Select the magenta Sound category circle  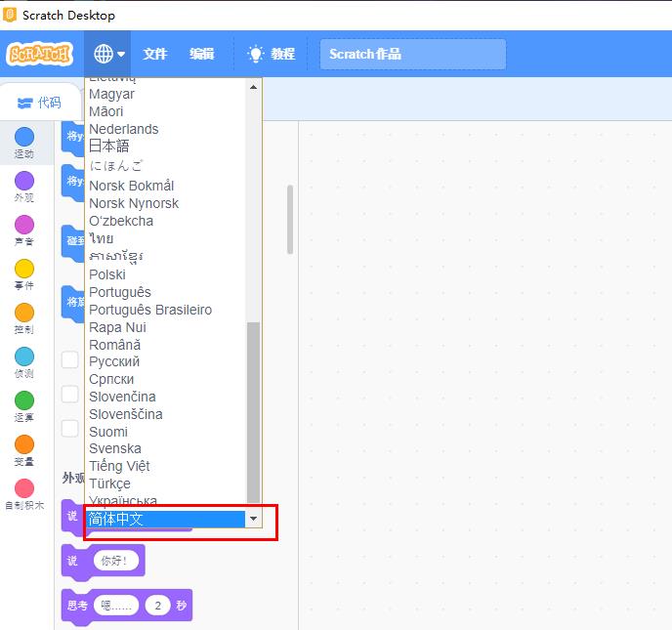(x=24, y=225)
